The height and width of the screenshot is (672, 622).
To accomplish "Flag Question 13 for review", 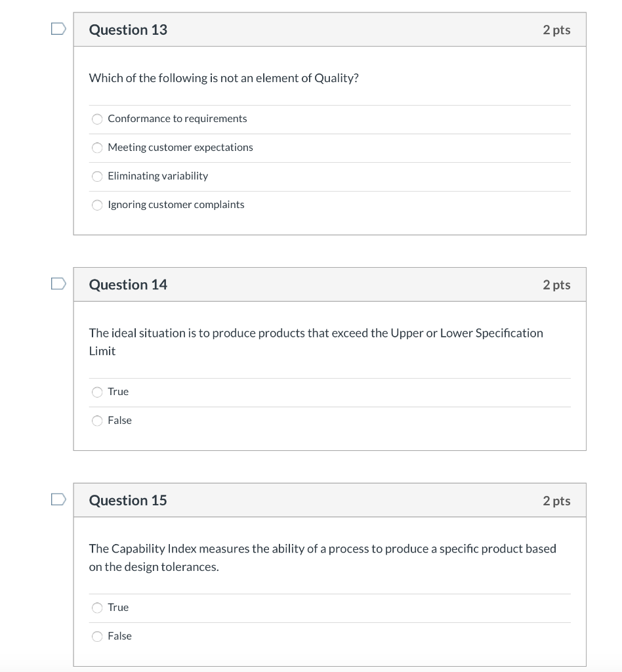I will (58, 27).
